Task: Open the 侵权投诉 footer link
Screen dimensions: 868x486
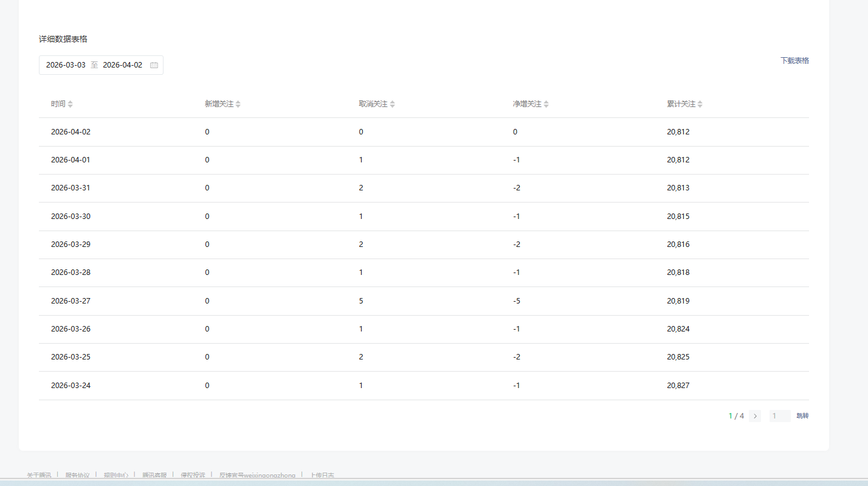Action: click(x=193, y=475)
